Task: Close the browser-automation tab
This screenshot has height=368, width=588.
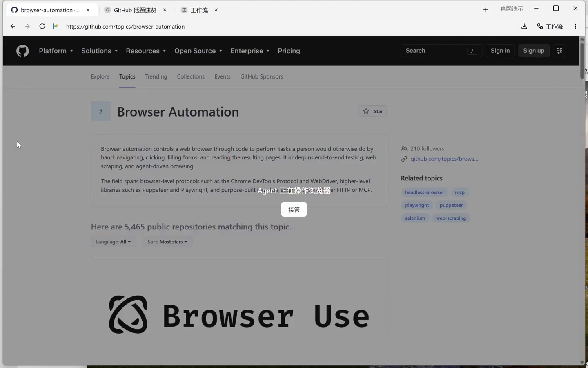Action: [88, 10]
